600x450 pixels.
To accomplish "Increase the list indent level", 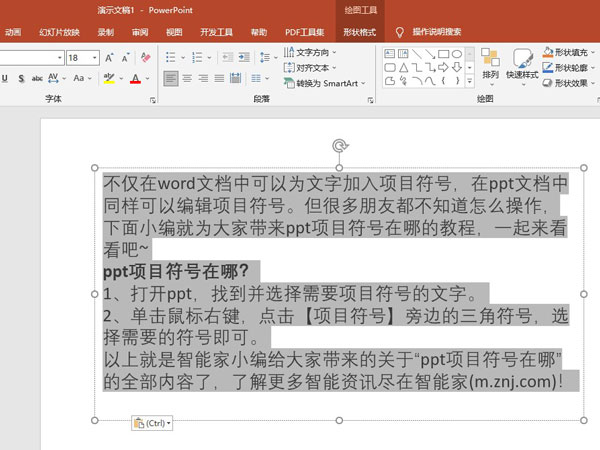I will pos(243,58).
